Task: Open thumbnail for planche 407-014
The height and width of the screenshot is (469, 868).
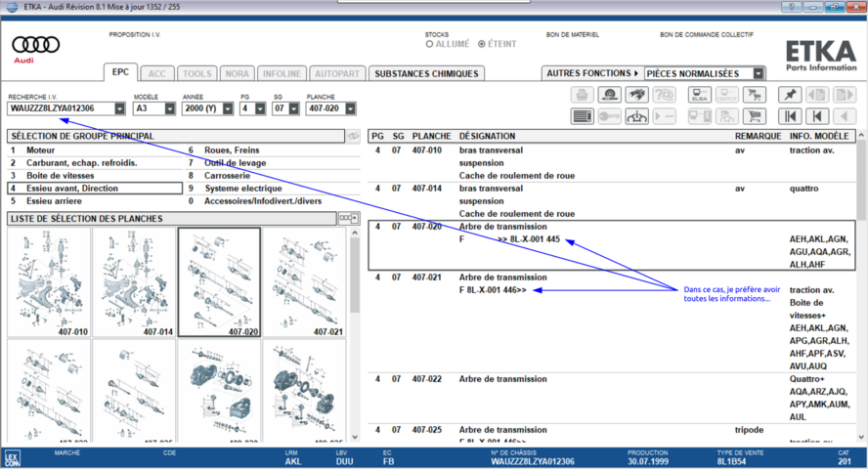Action: pyautogui.click(x=134, y=282)
